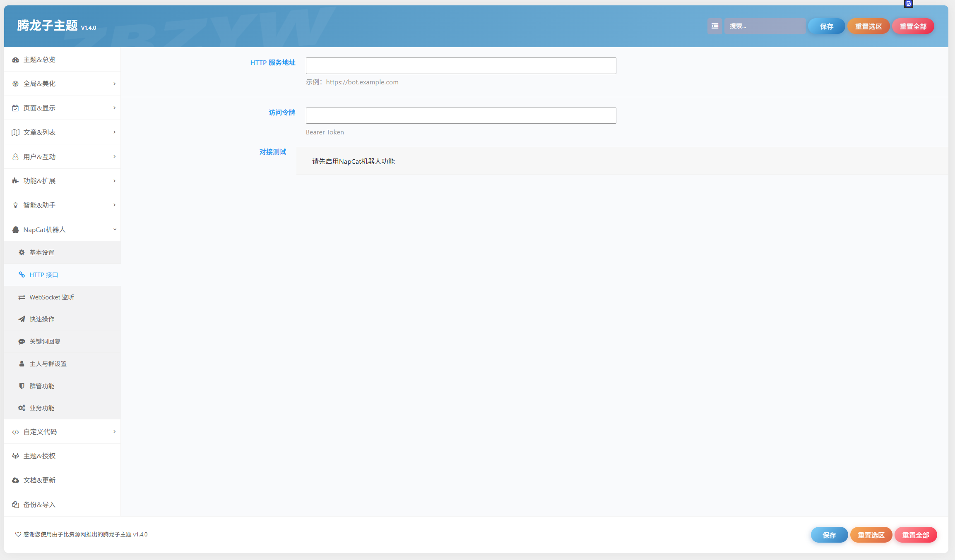955x560 pixels.
Task: Open the 主题&总览 menu item
Action: (x=62, y=60)
